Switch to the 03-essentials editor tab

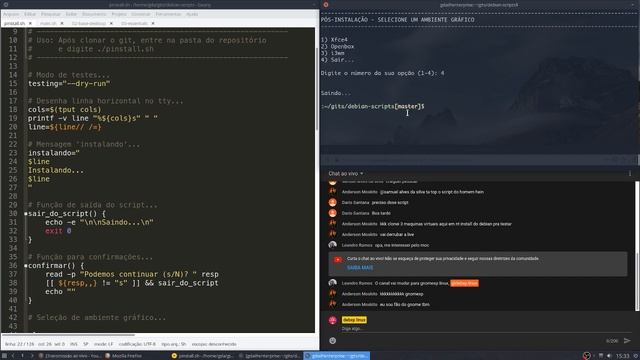click(x=134, y=23)
